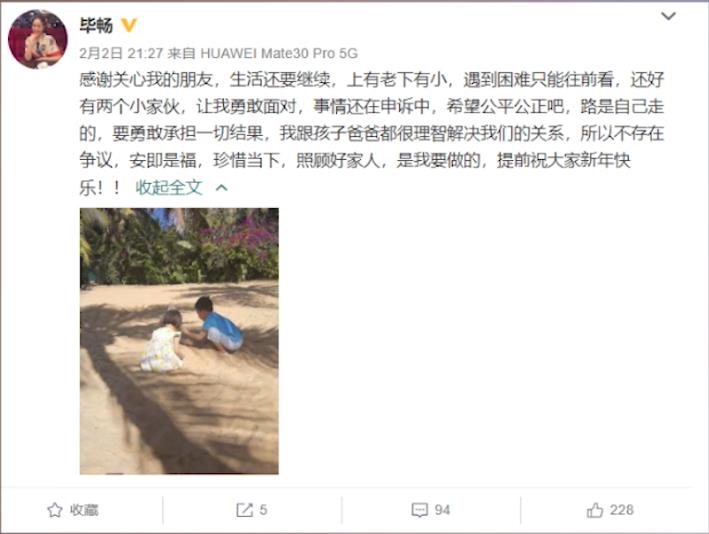Collapse text with arrow beside 收起全文

click(222, 188)
